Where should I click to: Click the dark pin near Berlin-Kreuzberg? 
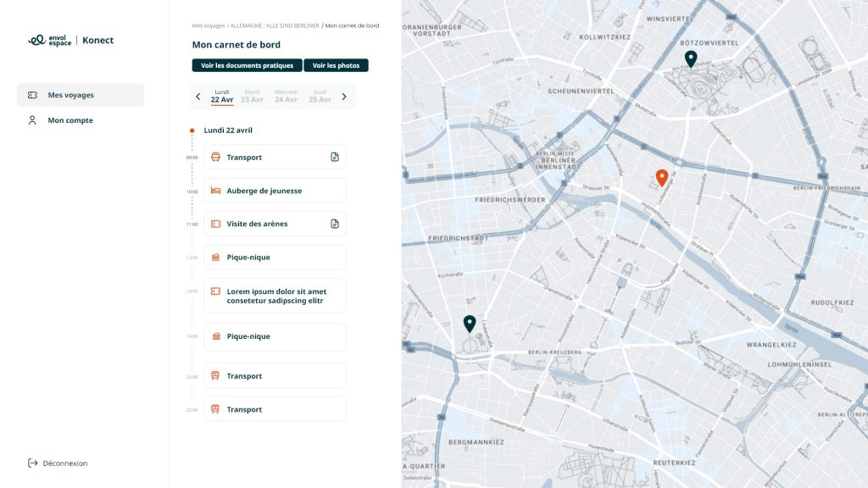point(470,323)
